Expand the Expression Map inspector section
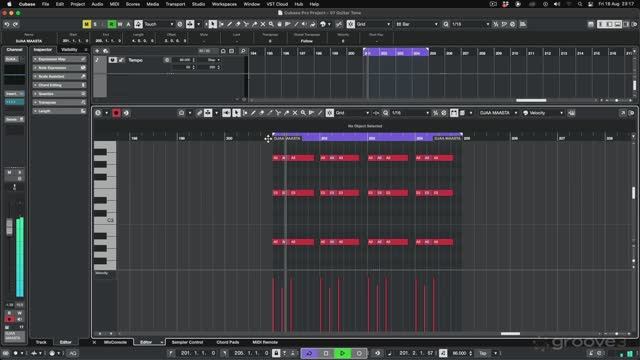This screenshot has width=640, height=360. tap(59, 59)
